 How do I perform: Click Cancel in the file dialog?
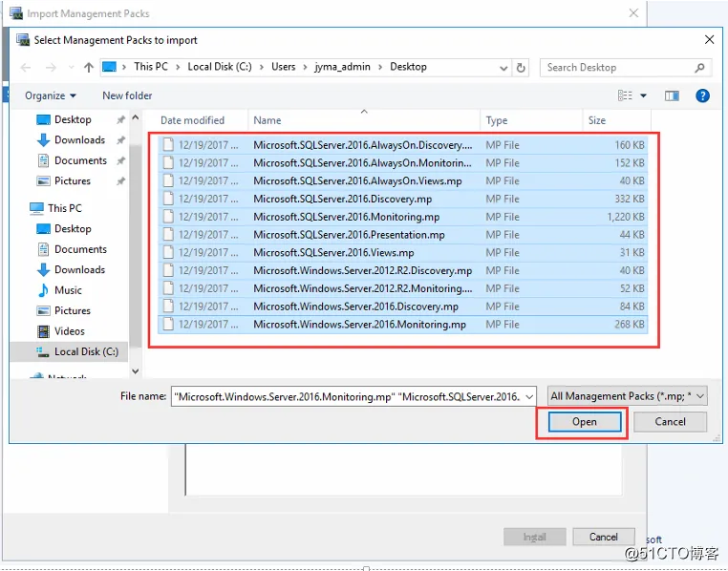[670, 422]
